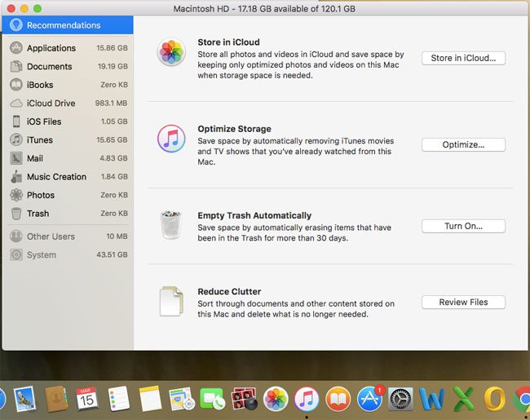The width and height of the screenshot is (530, 420).
Task: Open Calendar from the dock
Action: (x=87, y=400)
